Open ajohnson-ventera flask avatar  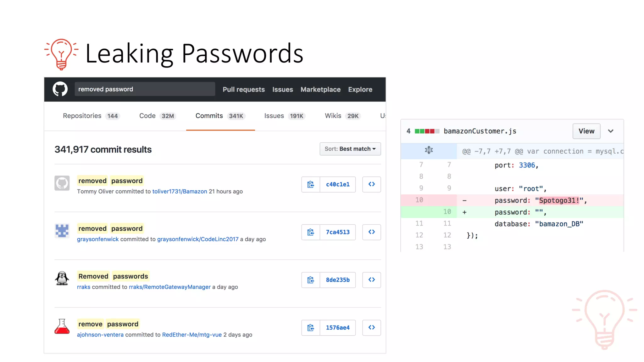(x=62, y=326)
